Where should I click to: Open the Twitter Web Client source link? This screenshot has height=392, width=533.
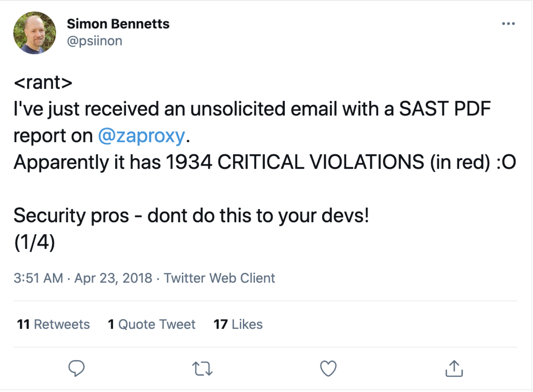click(x=220, y=278)
